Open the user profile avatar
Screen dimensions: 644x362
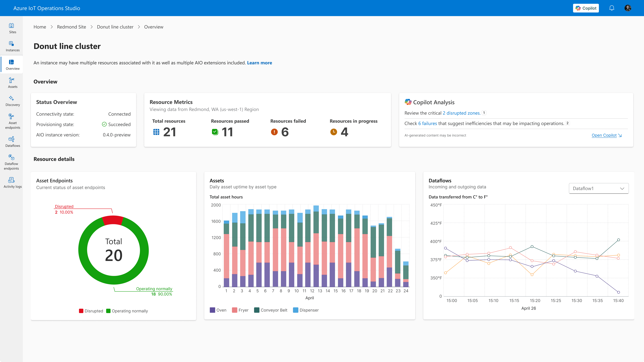coord(628,8)
